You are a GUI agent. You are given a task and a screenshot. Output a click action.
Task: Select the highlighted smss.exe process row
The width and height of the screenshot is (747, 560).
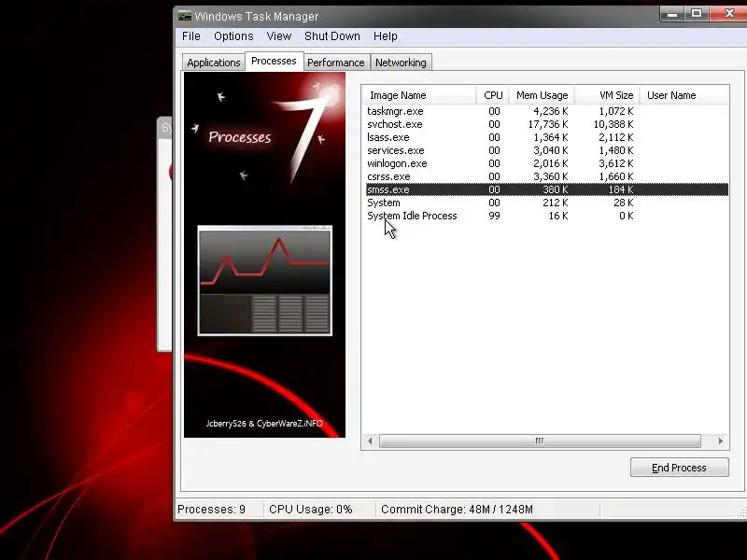pyautogui.click(x=547, y=189)
